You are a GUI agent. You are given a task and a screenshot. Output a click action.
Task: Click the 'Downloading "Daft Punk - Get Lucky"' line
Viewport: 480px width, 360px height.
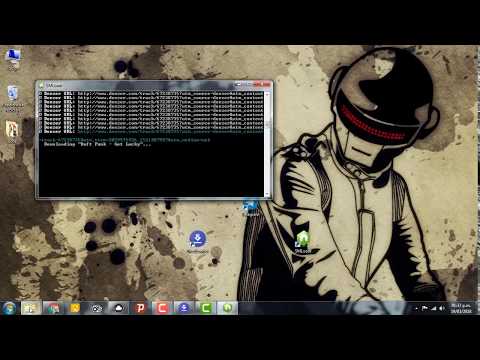98,144
